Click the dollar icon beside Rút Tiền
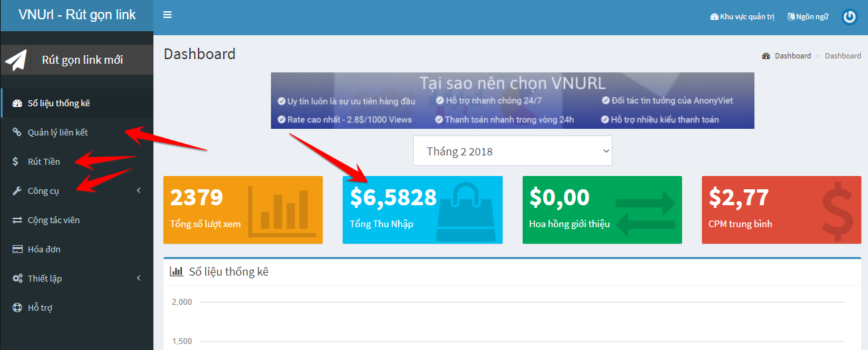 click(16, 161)
